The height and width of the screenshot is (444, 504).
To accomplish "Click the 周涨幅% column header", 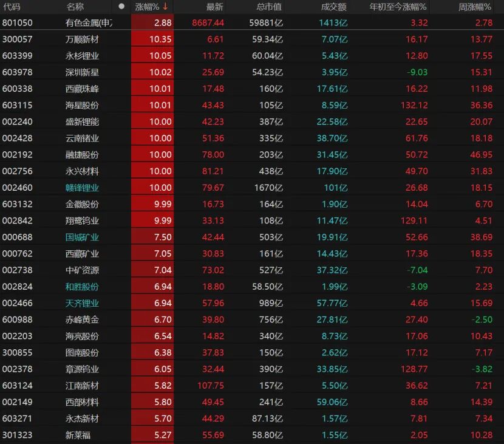I will (475, 7).
